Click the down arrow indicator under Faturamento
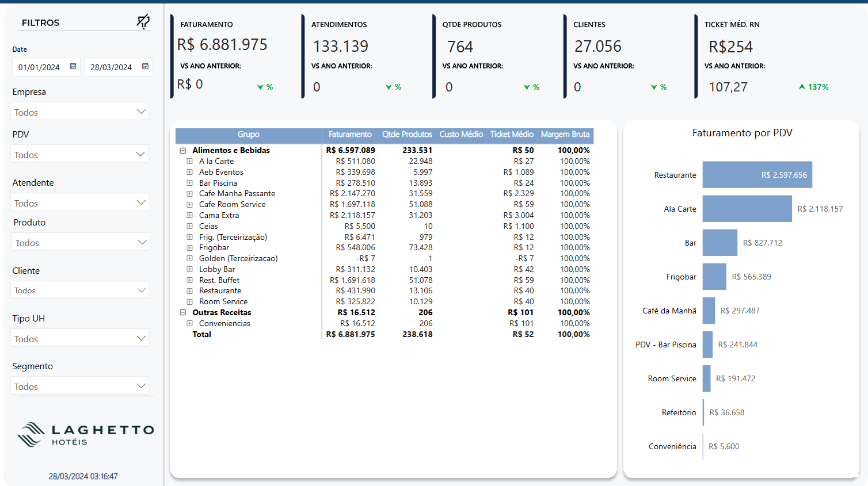The image size is (868, 486). click(260, 87)
